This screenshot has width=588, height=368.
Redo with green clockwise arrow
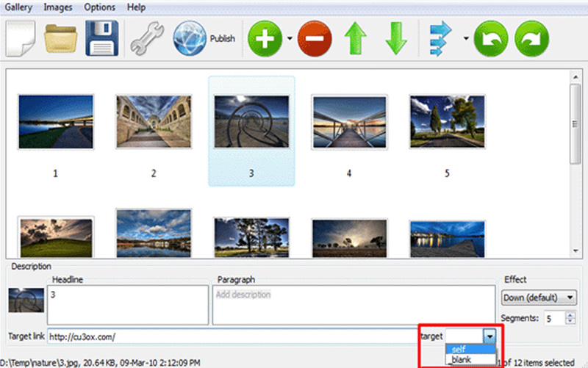point(531,39)
